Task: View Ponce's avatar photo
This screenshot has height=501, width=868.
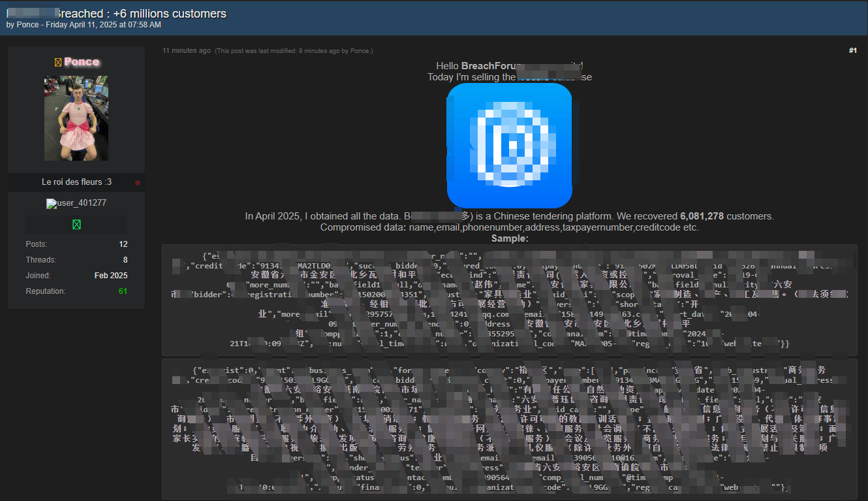Action: (76, 118)
